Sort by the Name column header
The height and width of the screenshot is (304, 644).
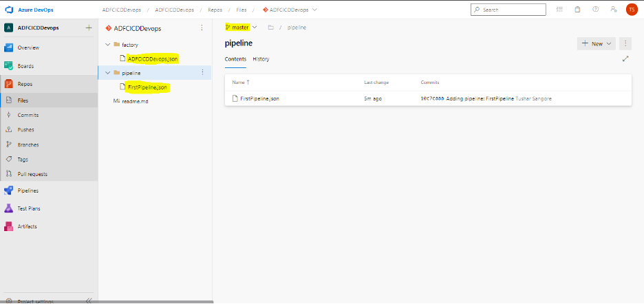[x=241, y=83]
